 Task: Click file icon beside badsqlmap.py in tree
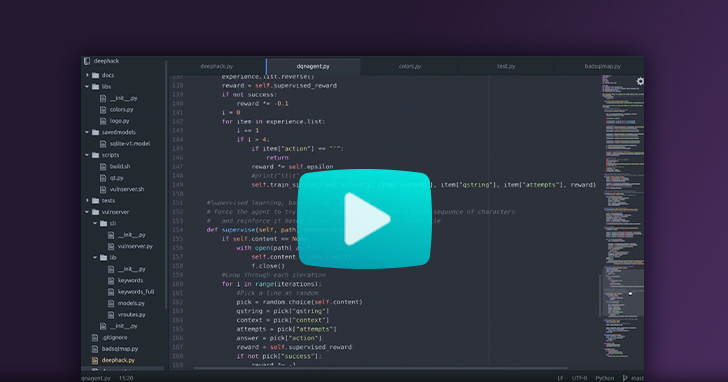(95, 349)
